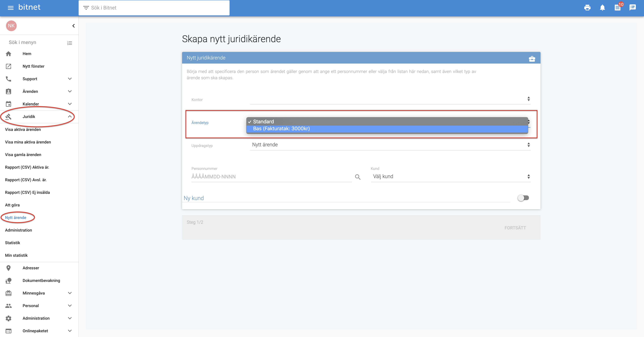The height and width of the screenshot is (337, 644).
Task: Click the Hem home icon
Action: (x=8, y=54)
